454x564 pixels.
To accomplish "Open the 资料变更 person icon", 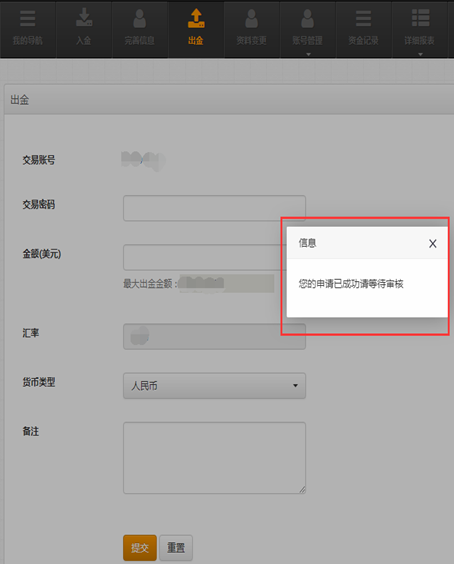I will click(251, 18).
